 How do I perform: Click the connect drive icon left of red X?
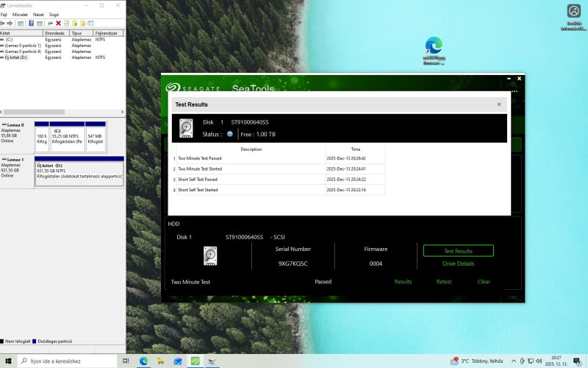coord(50,24)
